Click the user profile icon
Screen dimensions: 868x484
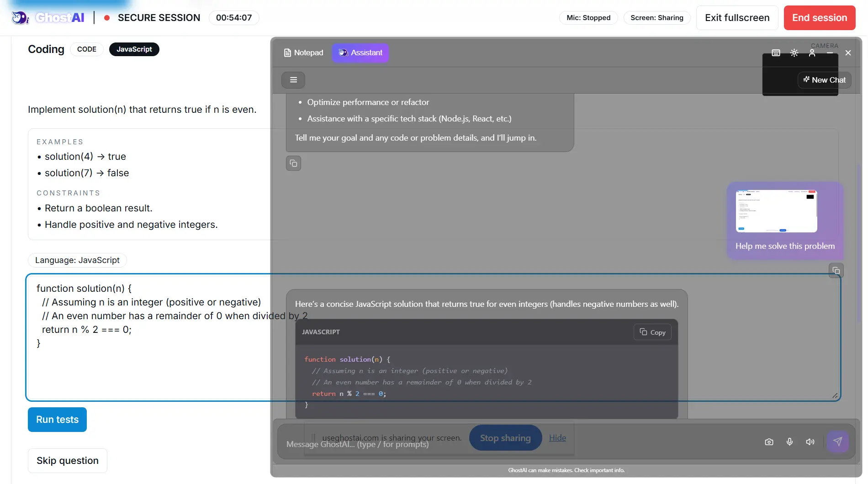(x=812, y=53)
